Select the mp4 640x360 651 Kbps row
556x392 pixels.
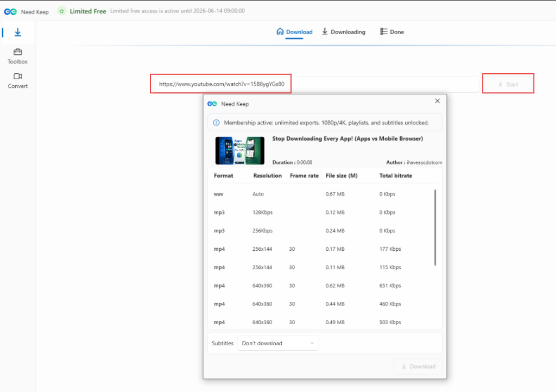pyautogui.click(x=323, y=286)
